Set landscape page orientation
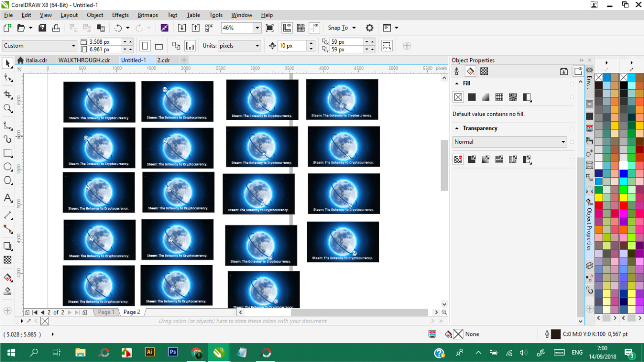This screenshot has height=362, width=644. coord(159,46)
